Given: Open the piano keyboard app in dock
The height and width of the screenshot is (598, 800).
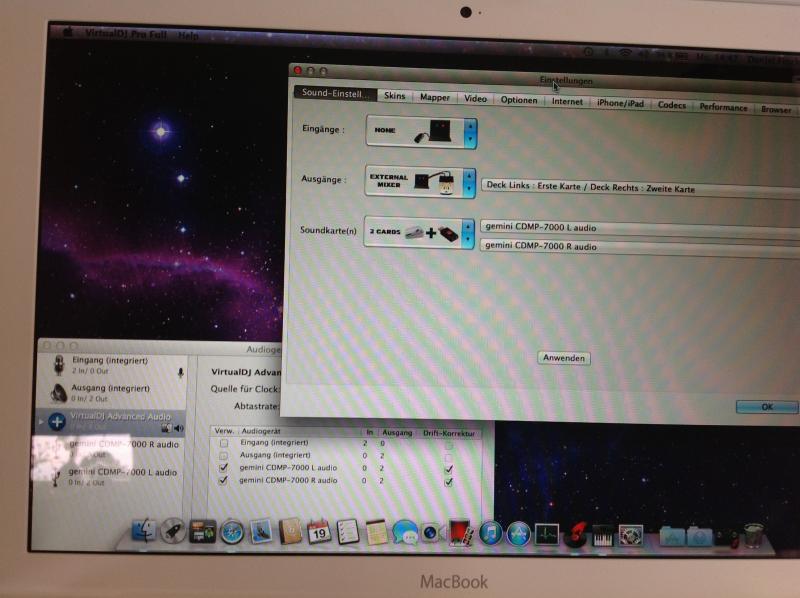Looking at the screenshot, I should 603,536.
